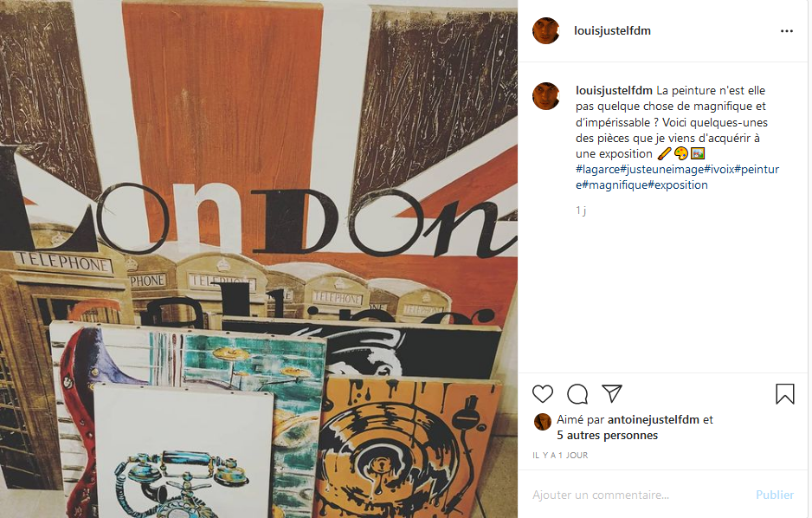Save post with the bookmark icon
The height and width of the screenshot is (518, 812).
(x=784, y=394)
